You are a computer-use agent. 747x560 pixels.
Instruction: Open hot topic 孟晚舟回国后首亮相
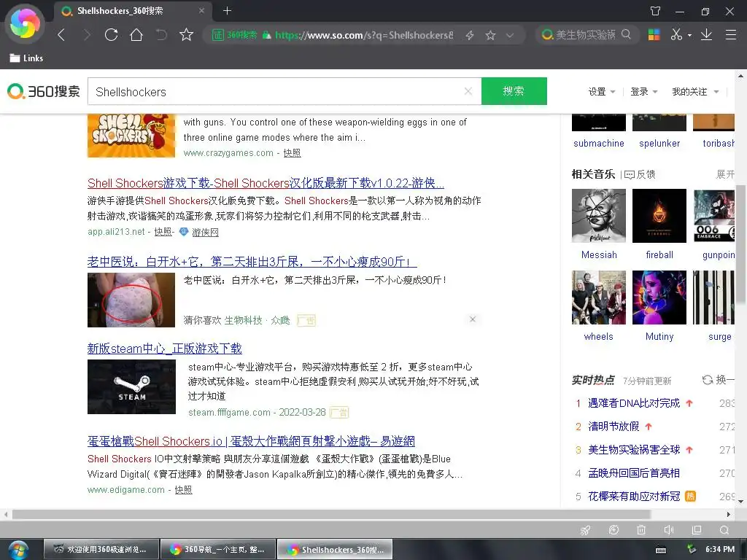tap(634, 472)
